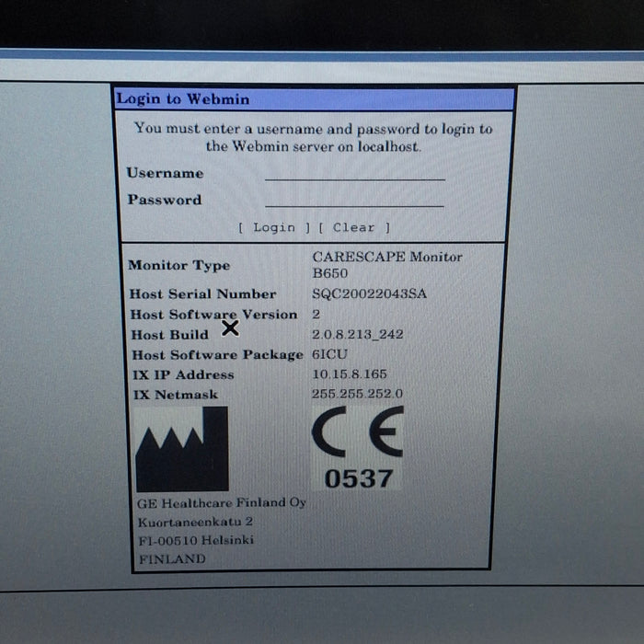Screen dimensions: 644x644
Task: Click 'Monitor Type' label
Action: [x=179, y=265]
